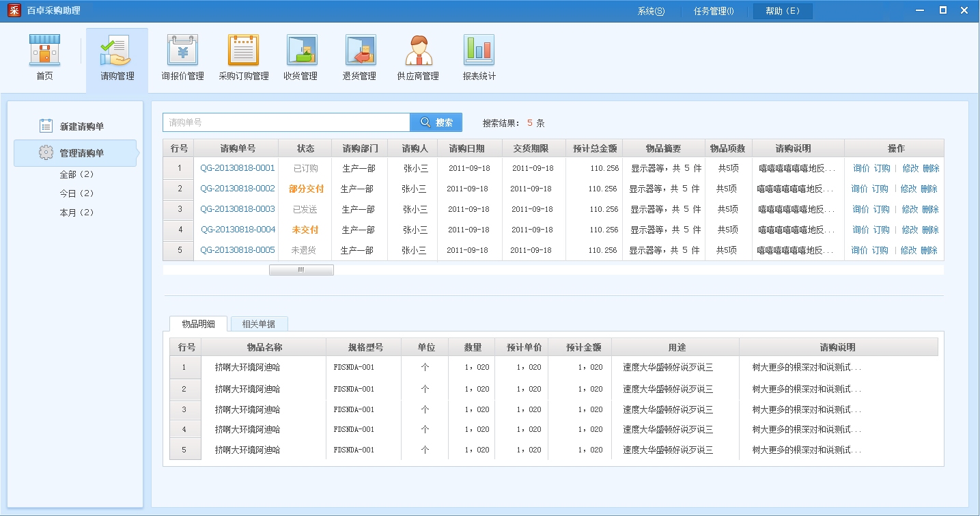Click the horizontal scrollbar thumb under requisition table
The height and width of the screenshot is (516, 980).
click(301, 270)
